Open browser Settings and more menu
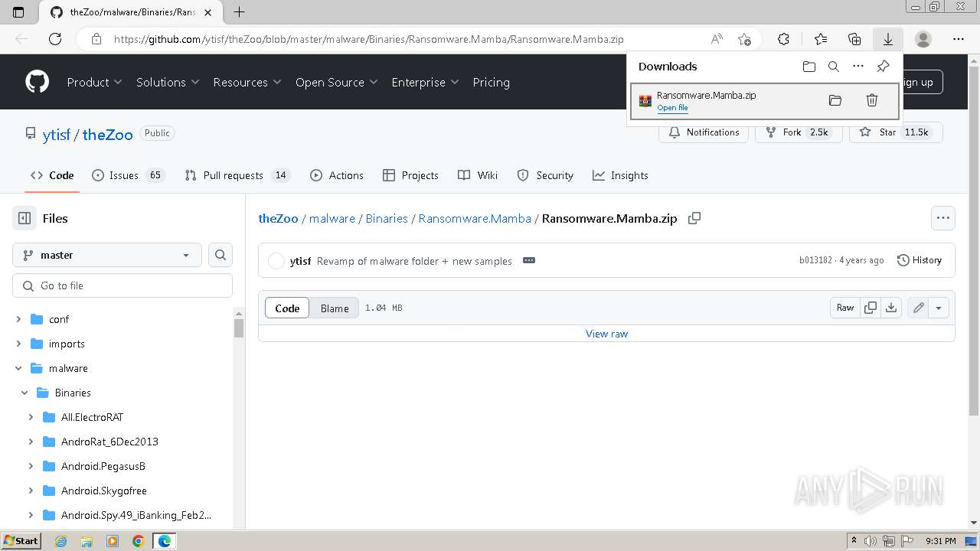The width and height of the screenshot is (980, 551). pos(959,39)
